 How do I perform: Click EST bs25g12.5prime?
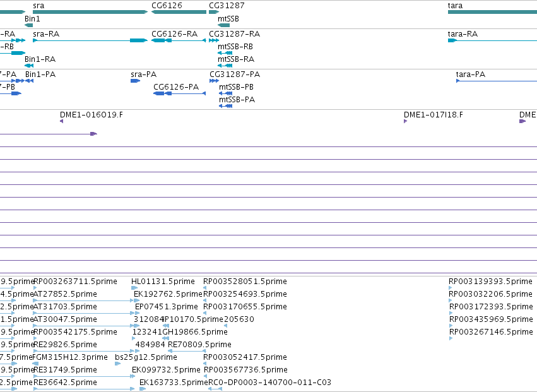pyautogui.click(x=146, y=357)
